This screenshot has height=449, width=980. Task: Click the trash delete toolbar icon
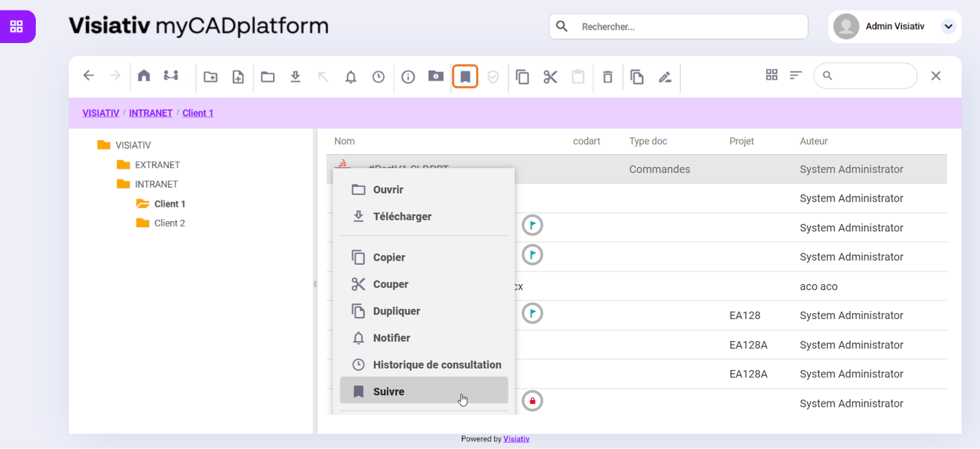pos(608,77)
